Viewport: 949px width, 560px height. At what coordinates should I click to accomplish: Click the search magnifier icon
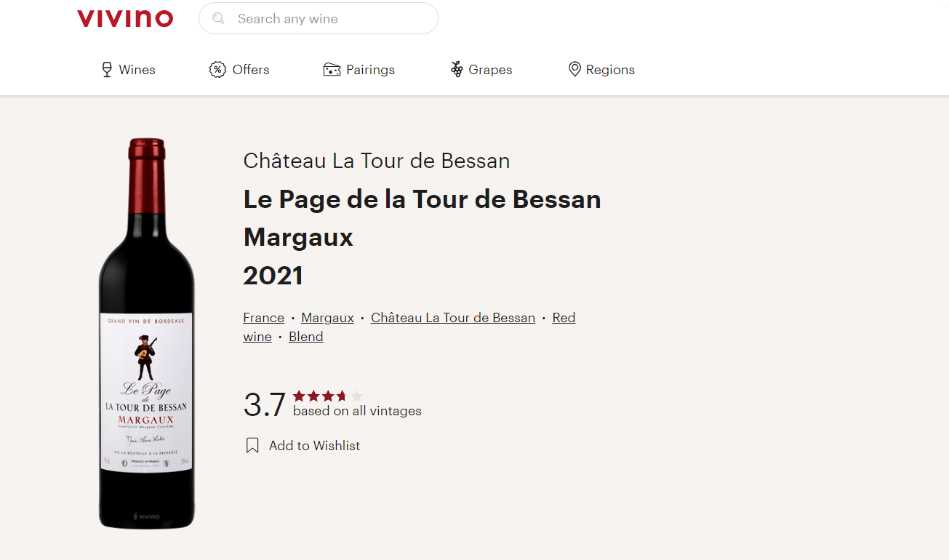pos(217,19)
